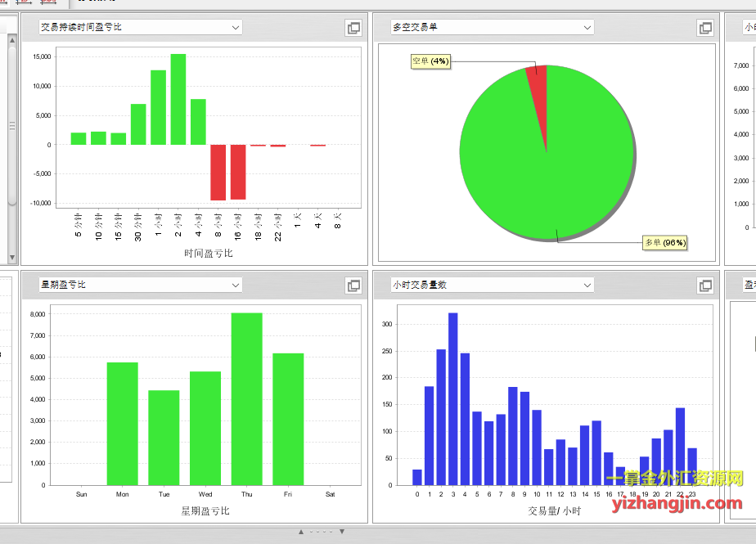
Task: Open the 小时交易量数 chart selector dropdown
Action: click(493, 285)
